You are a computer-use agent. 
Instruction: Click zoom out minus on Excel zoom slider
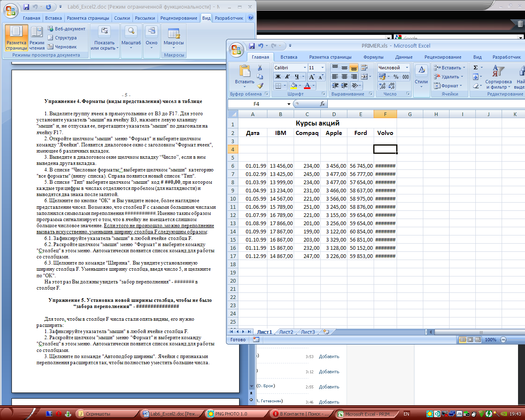pos(503,340)
